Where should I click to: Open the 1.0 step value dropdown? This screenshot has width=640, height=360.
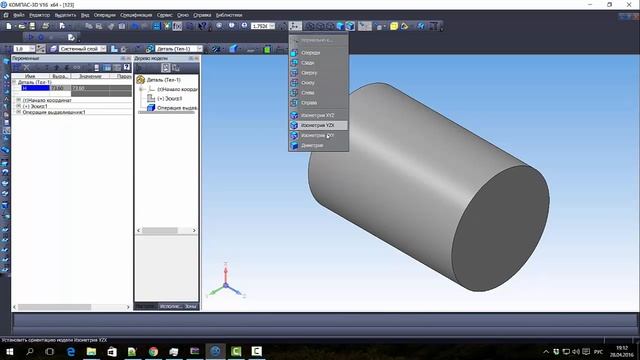point(32,49)
